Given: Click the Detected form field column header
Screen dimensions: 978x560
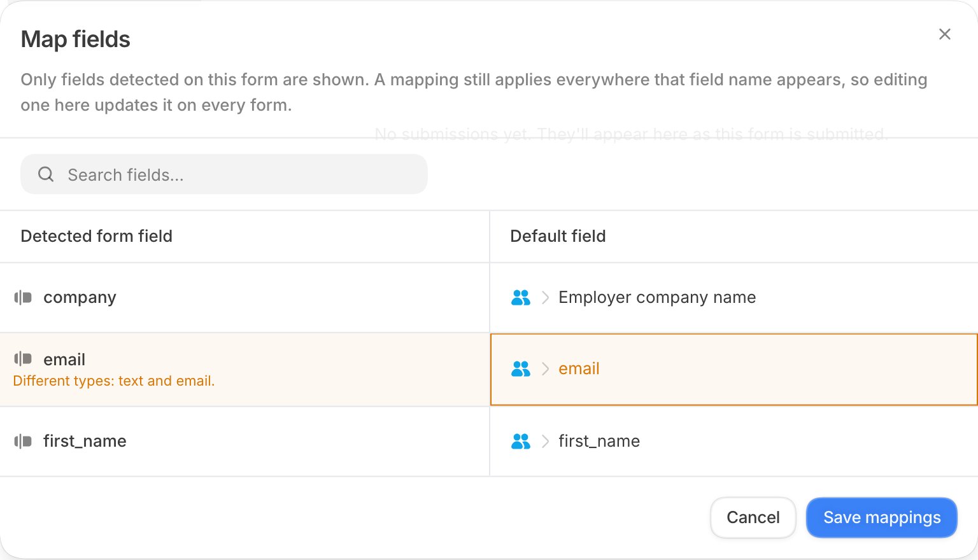Looking at the screenshot, I should pyautogui.click(x=97, y=236).
